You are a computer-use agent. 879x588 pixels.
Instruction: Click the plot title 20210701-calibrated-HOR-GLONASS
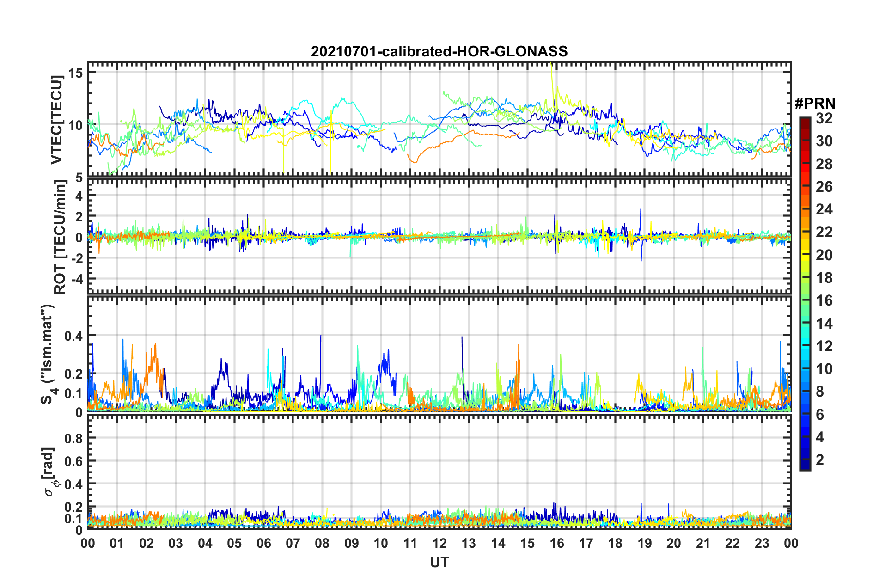pos(439,51)
